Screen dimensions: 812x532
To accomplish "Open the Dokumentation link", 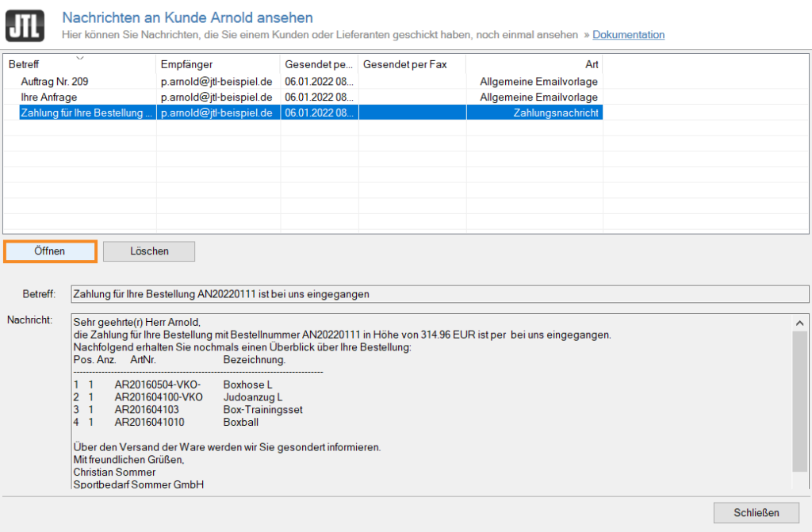I will pyautogui.click(x=628, y=35).
